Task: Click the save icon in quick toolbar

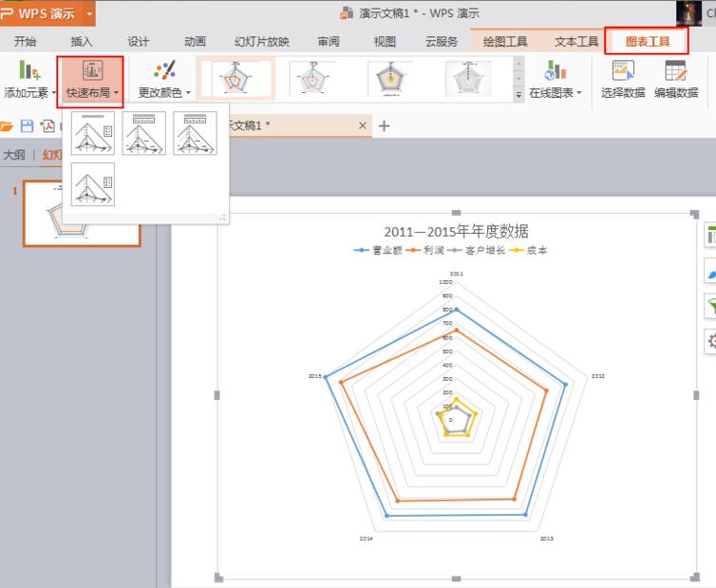Action: tap(27, 126)
